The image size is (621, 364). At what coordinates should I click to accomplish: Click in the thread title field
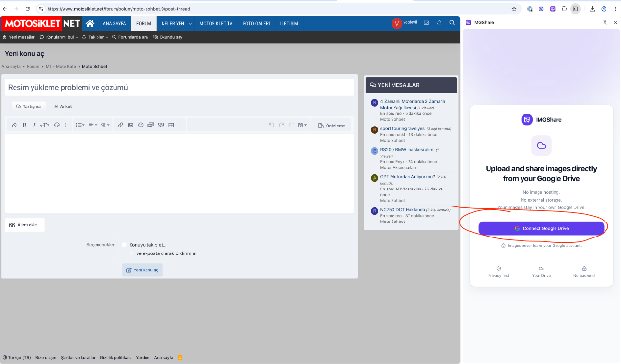tap(180, 88)
